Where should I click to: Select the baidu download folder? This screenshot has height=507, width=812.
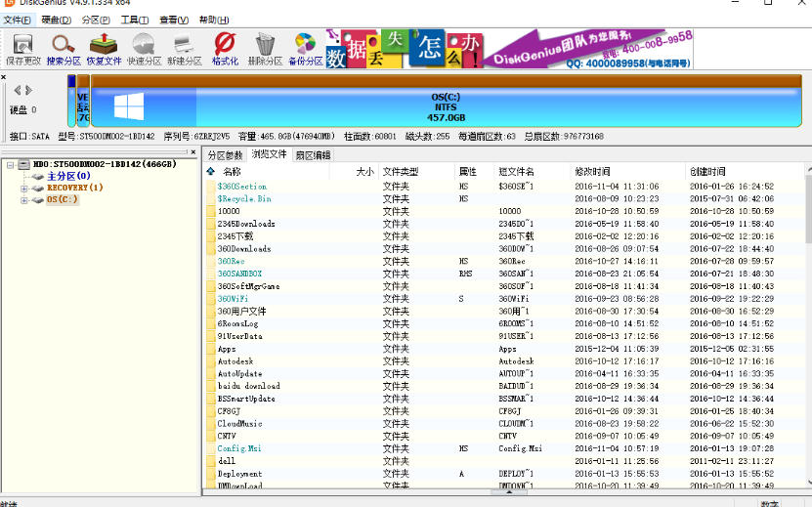click(x=248, y=386)
